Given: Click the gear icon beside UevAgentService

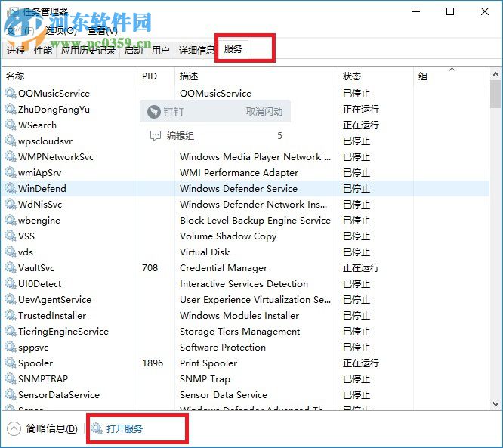Looking at the screenshot, I should pos(11,300).
